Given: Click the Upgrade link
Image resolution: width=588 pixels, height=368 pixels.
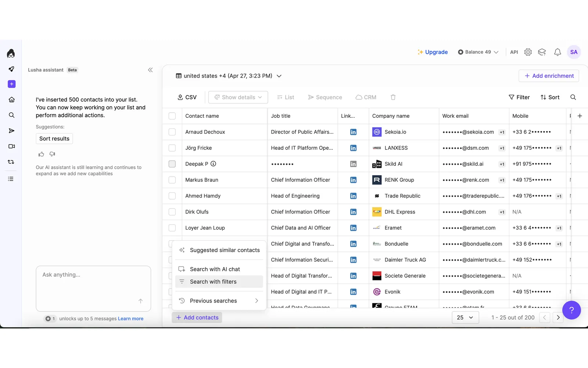Looking at the screenshot, I should [x=433, y=52].
